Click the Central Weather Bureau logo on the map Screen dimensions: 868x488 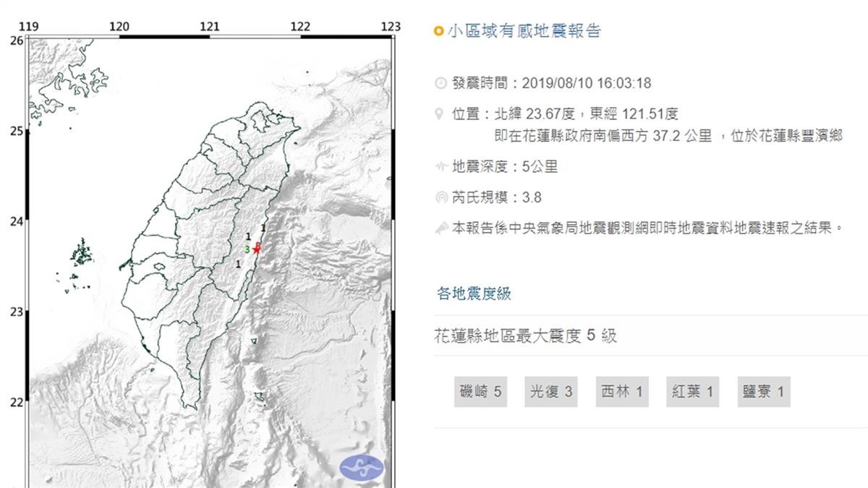click(x=362, y=466)
